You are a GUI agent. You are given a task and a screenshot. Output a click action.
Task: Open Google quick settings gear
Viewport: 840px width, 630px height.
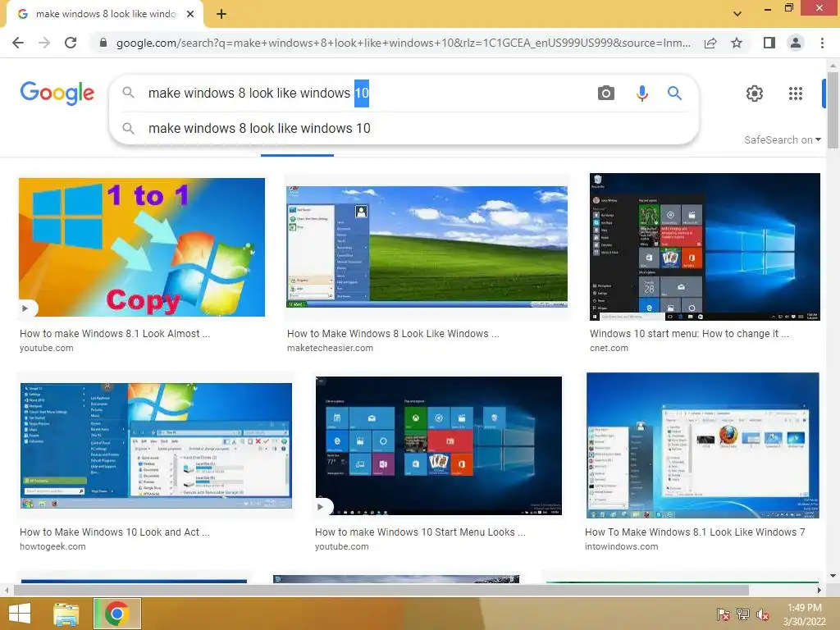pos(755,94)
